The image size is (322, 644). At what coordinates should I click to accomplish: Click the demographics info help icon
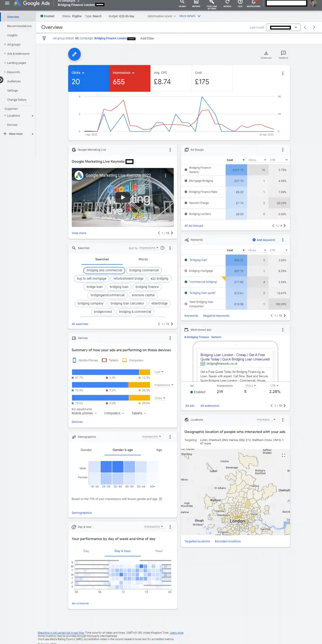[x=160, y=499]
